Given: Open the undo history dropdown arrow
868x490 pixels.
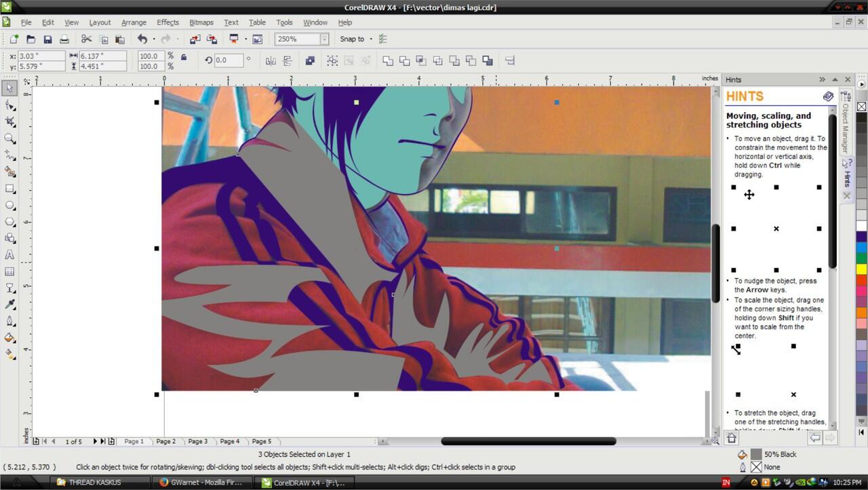Looking at the screenshot, I should point(154,39).
